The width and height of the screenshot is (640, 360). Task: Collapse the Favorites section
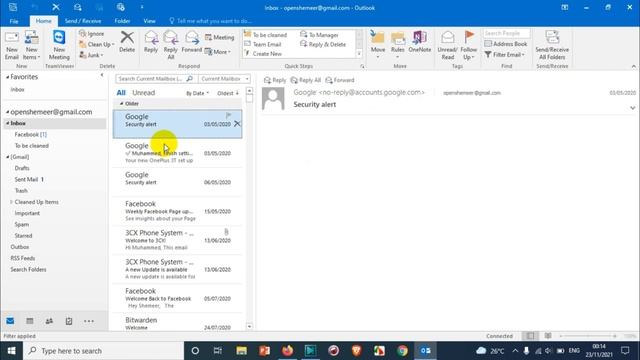(7, 77)
